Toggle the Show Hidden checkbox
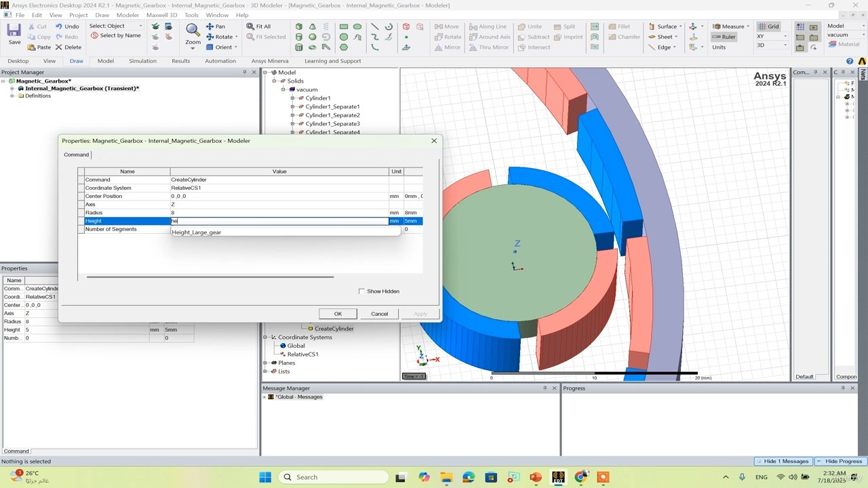 (x=361, y=291)
